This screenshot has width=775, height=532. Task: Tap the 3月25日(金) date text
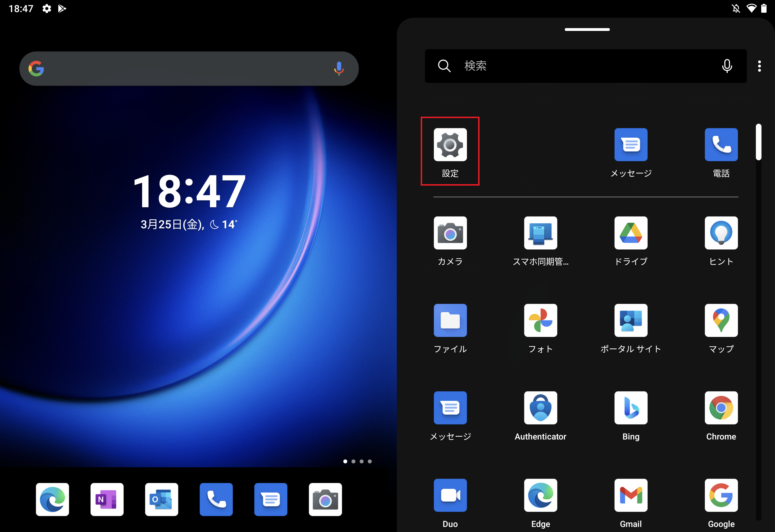[x=173, y=224]
